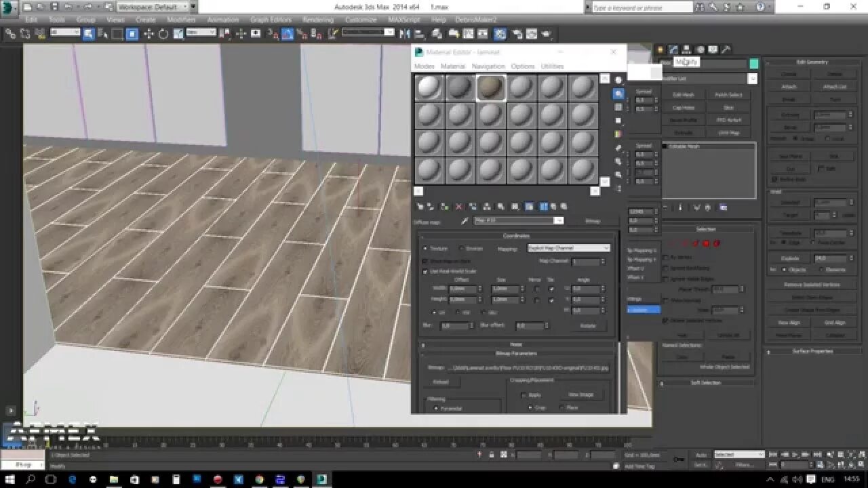Click the Bitmap file path button
The height and width of the screenshot is (488, 868).
(528, 368)
